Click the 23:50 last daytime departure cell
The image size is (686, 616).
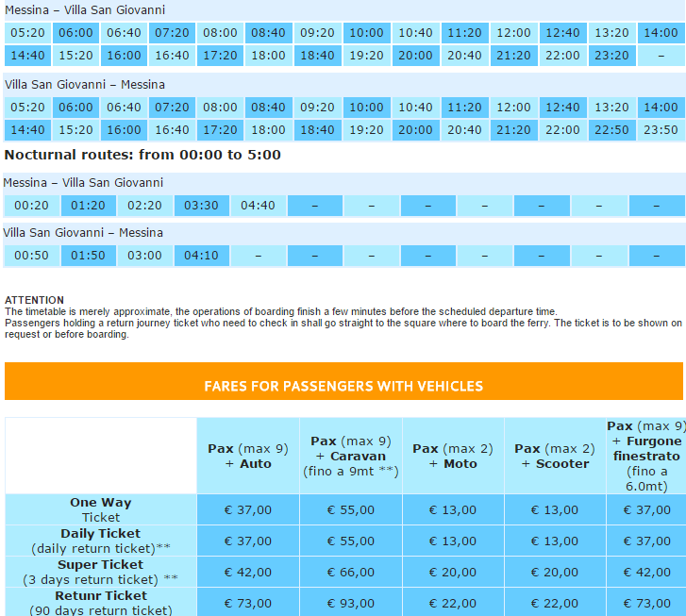click(661, 130)
